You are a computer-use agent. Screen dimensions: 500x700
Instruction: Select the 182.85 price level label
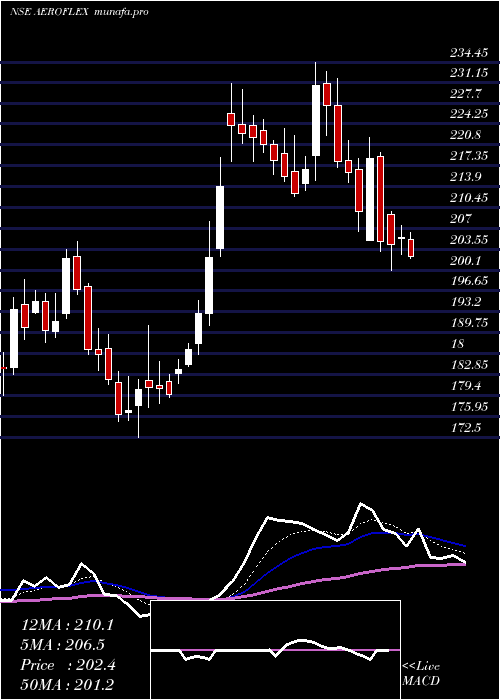tap(469, 365)
